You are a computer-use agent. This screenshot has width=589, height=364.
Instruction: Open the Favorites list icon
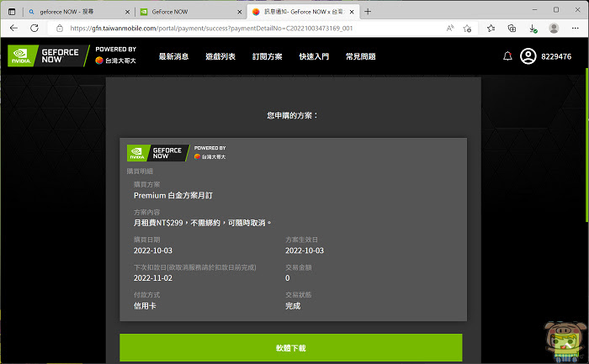491,28
